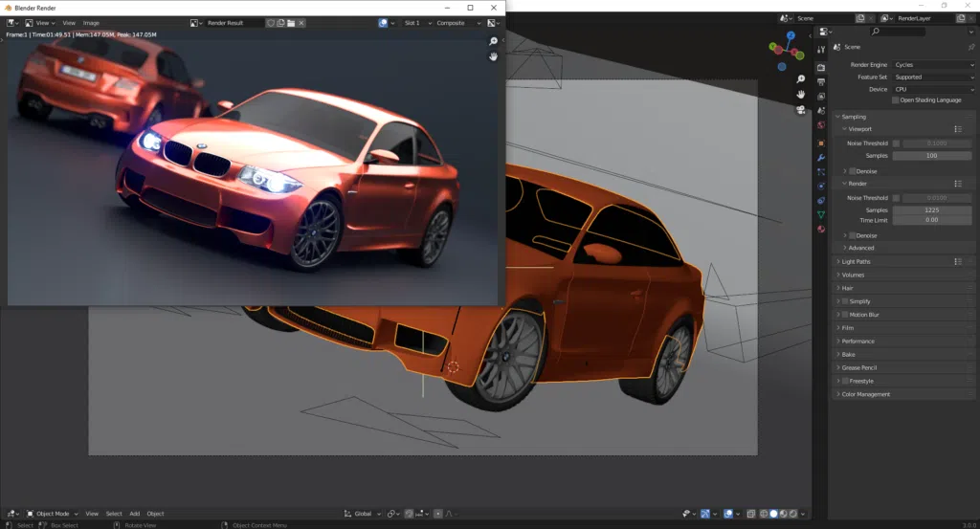Screen dimensions: 980x529
Task: Open the Modifier properties wrench icon
Action: (821, 157)
